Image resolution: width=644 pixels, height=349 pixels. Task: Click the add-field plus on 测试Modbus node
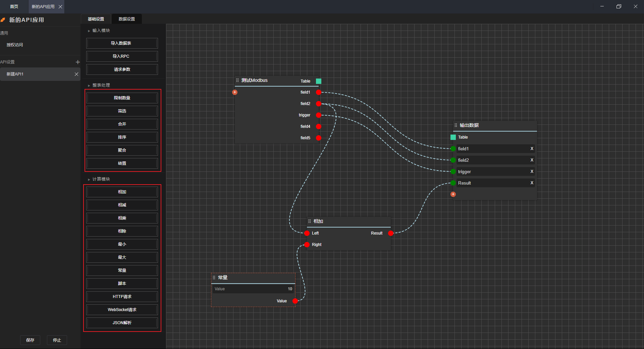pos(235,92)
